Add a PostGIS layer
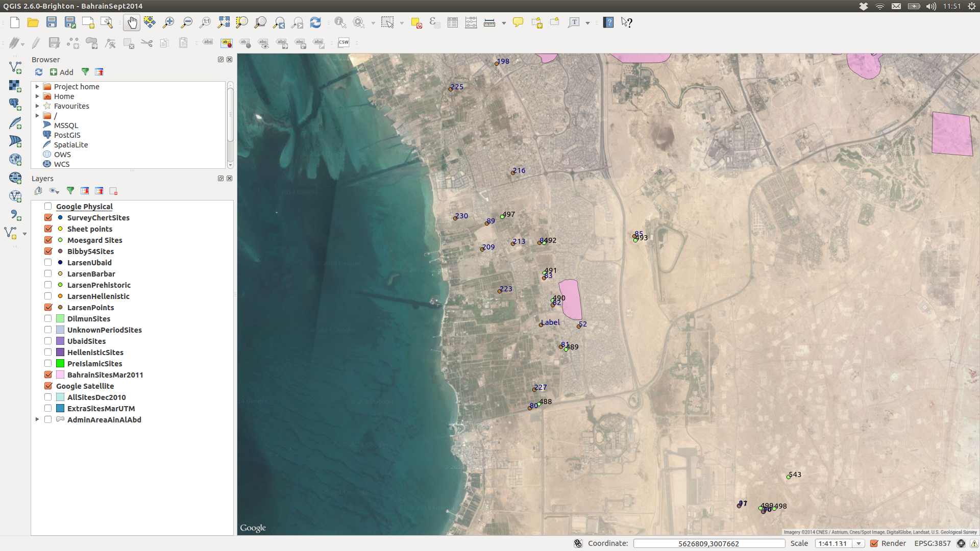This screenshot has width=980, height=551. (15, 104)
